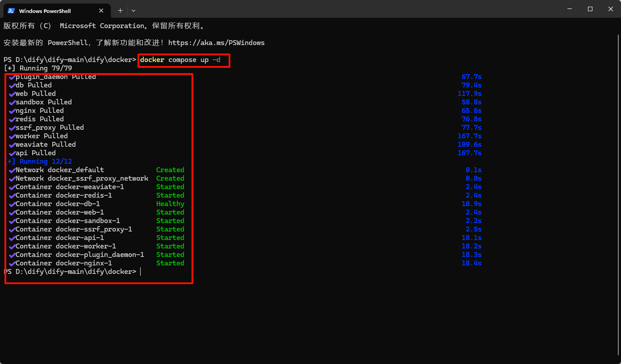Click 'Network docker_default' text
Screen dimensions: 621x364
coord(60,170)
